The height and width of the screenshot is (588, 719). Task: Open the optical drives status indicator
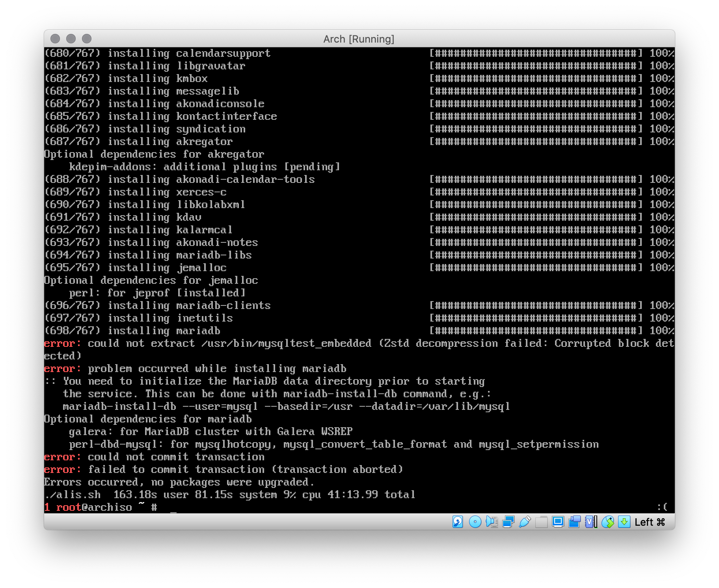click(475, 521)
